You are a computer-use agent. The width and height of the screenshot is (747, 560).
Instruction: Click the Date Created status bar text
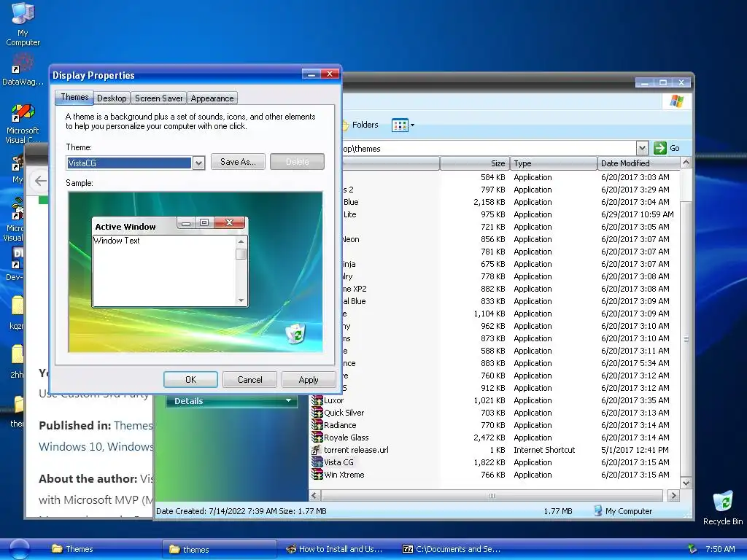pyautogui.click(x=241, y=511)
